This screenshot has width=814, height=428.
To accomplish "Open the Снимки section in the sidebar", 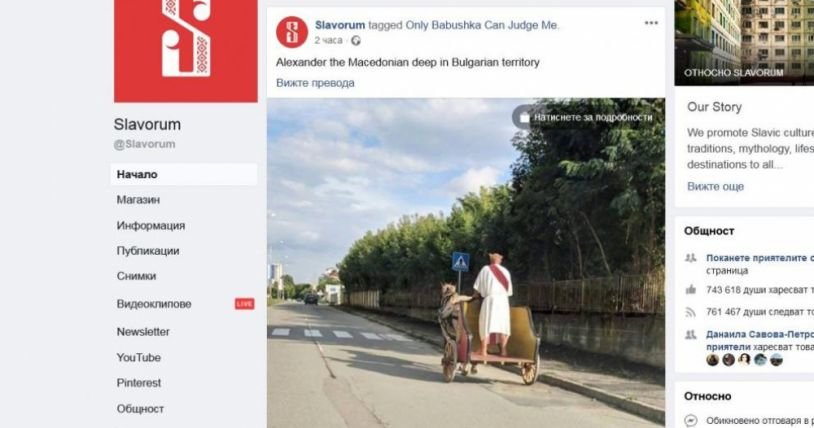I will click(136, 276).
